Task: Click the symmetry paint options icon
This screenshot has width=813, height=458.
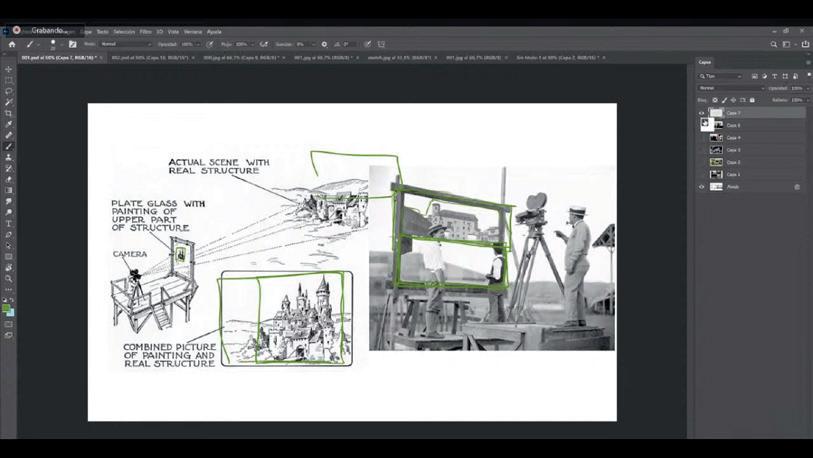Action: pos(381,44)
